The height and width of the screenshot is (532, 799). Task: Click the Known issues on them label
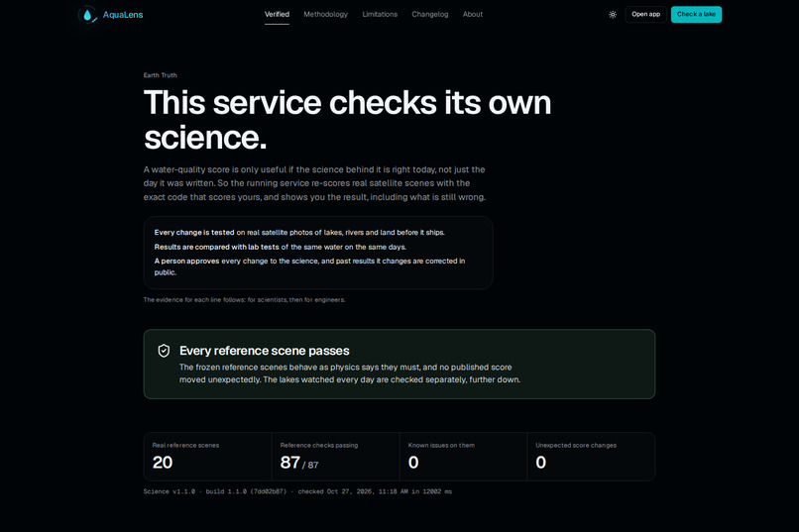[x=441, y=446]
